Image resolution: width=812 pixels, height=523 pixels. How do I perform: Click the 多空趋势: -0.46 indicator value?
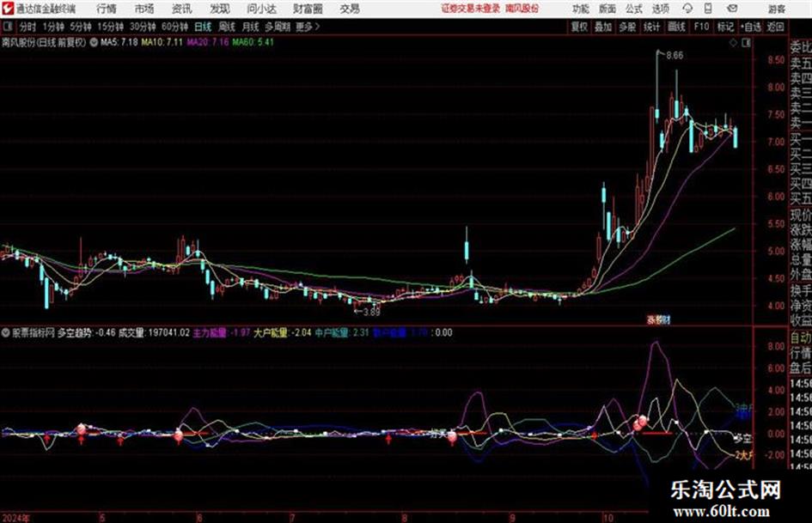[x=87, y=332]
